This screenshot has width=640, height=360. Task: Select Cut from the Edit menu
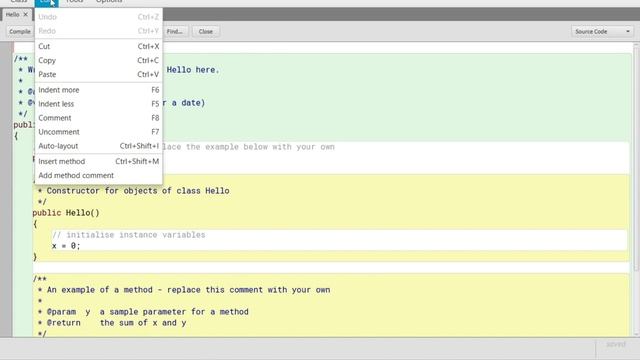click(x=98, y=47)
